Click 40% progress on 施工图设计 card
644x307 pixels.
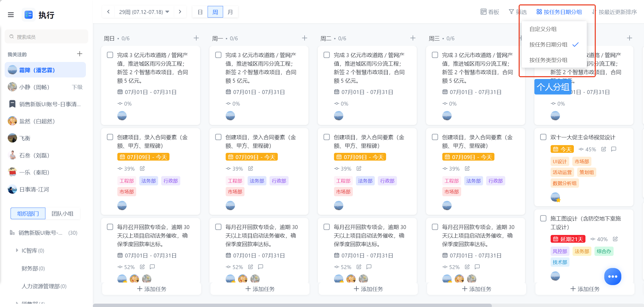[x=599, y=239]
